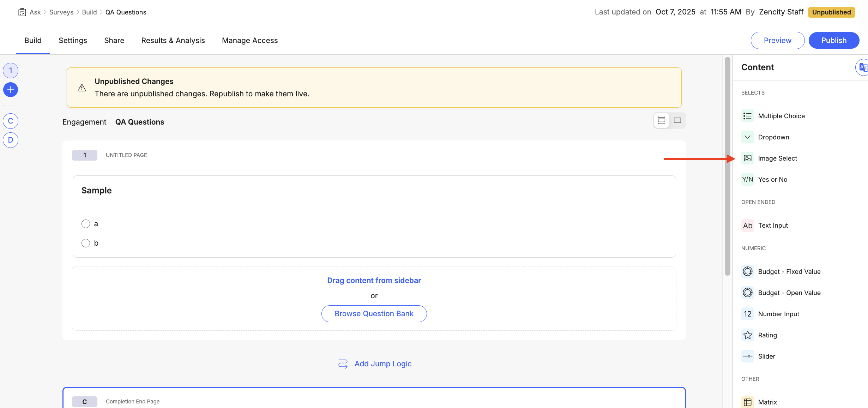
Task: Switch to stacked list view layout
Action: [662, 121]
